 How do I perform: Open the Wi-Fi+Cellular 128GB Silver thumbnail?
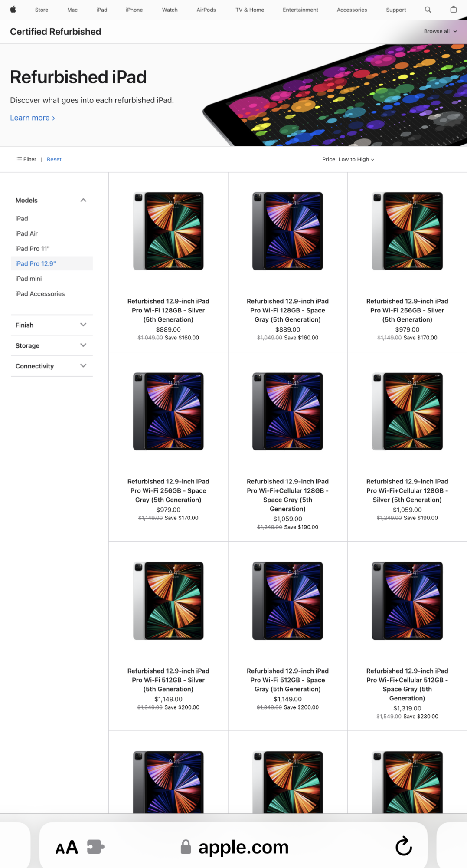coord(407,411)
